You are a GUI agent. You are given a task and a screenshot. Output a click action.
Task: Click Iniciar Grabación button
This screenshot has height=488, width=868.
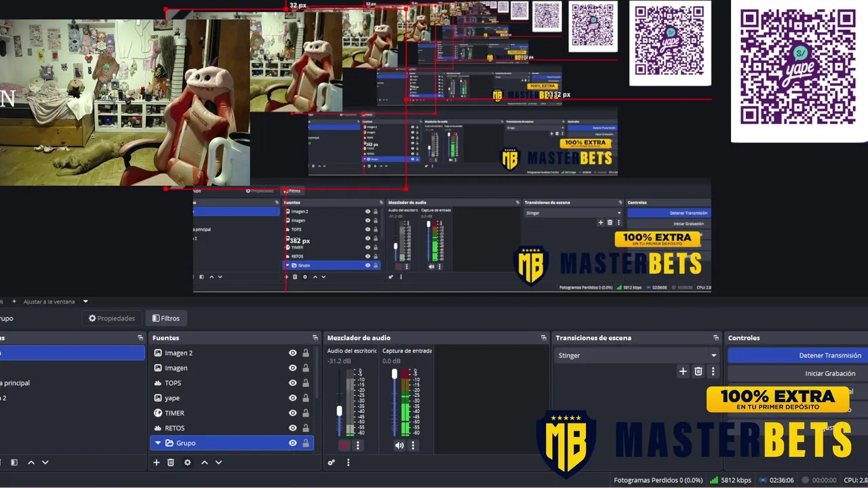(x=797, y=373)
